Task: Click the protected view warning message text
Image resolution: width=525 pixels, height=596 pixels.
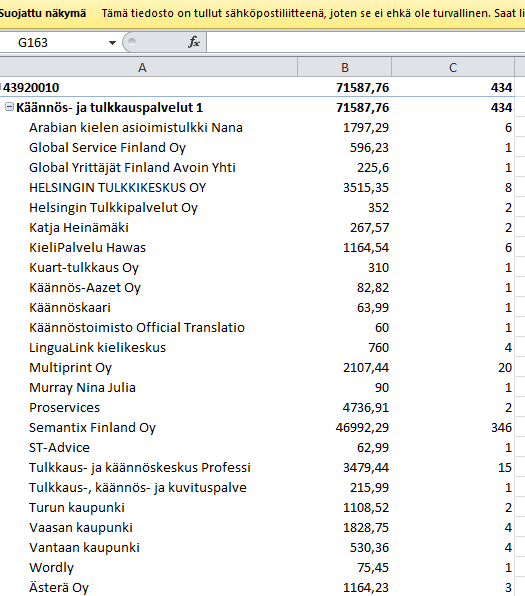Action: pos(313,14)
